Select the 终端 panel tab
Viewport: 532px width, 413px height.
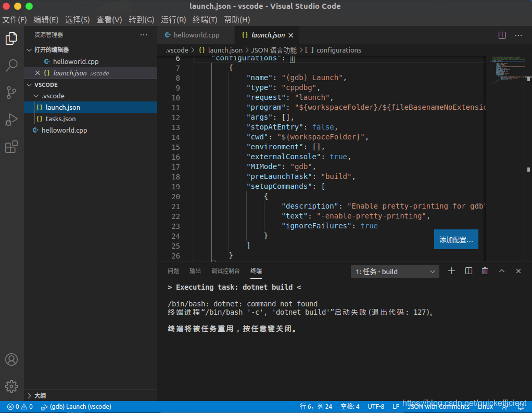256,271
